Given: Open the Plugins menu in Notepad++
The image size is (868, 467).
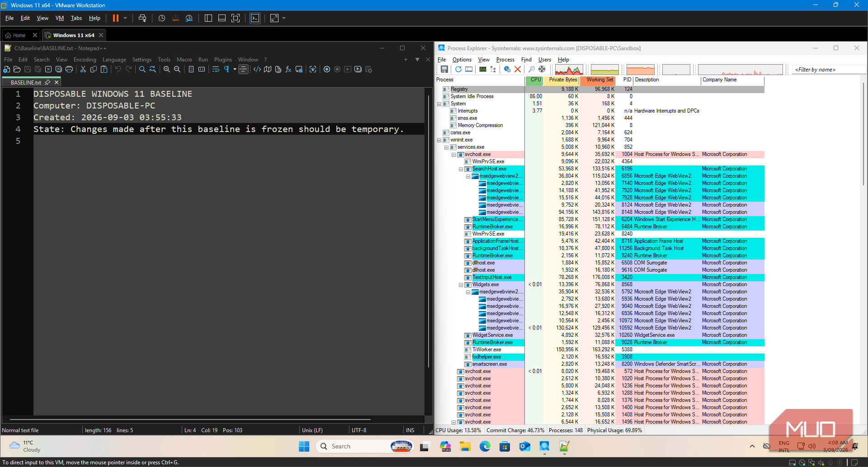Looking at the screenshot, I should click(x=223, y=60).
